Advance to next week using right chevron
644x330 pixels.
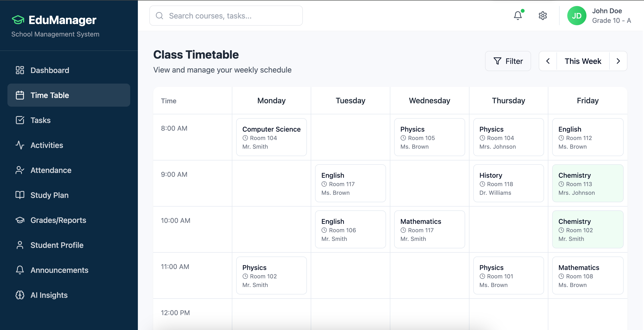tap(618, 61)
